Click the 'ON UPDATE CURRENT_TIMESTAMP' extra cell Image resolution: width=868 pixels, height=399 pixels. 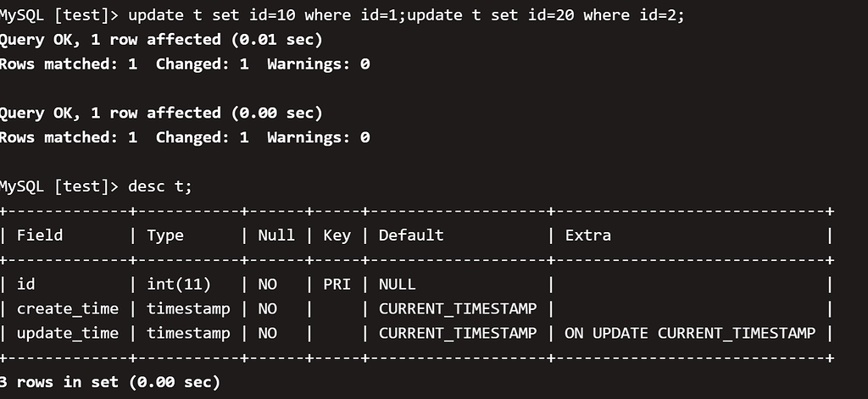[690, 333]
